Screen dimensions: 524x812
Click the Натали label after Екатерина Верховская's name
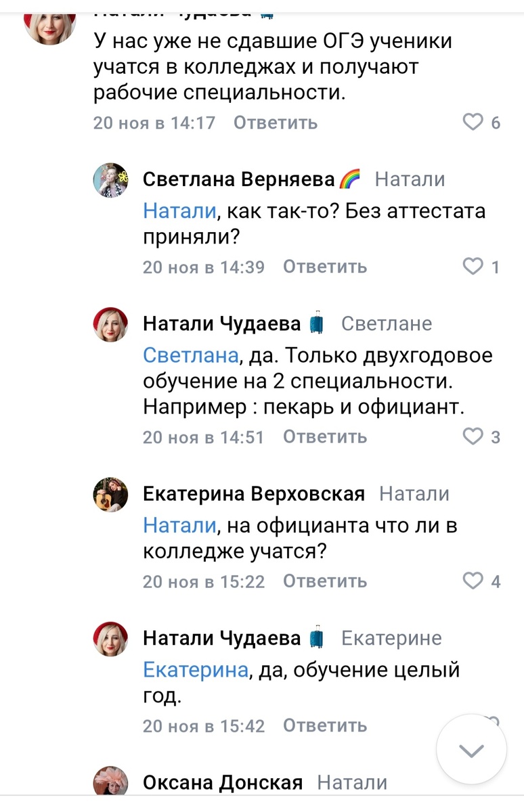click(416, 493)
